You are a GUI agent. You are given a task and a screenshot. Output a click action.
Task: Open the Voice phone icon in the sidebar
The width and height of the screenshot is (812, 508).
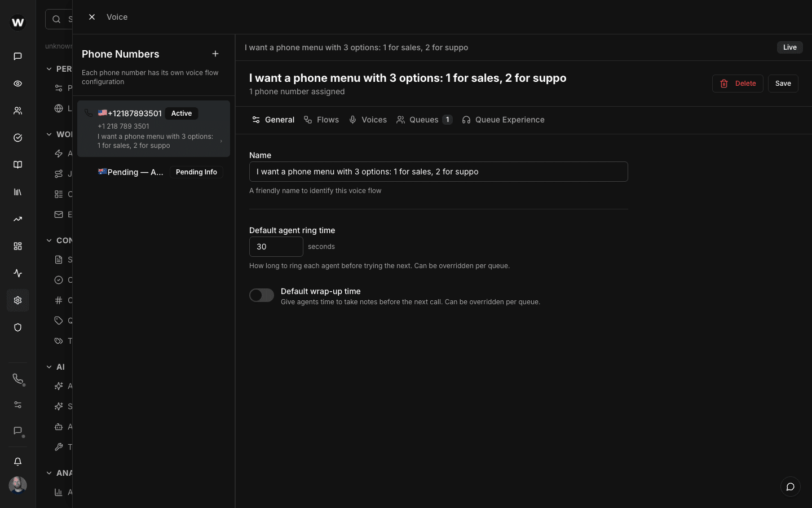(x=17, y=379)
